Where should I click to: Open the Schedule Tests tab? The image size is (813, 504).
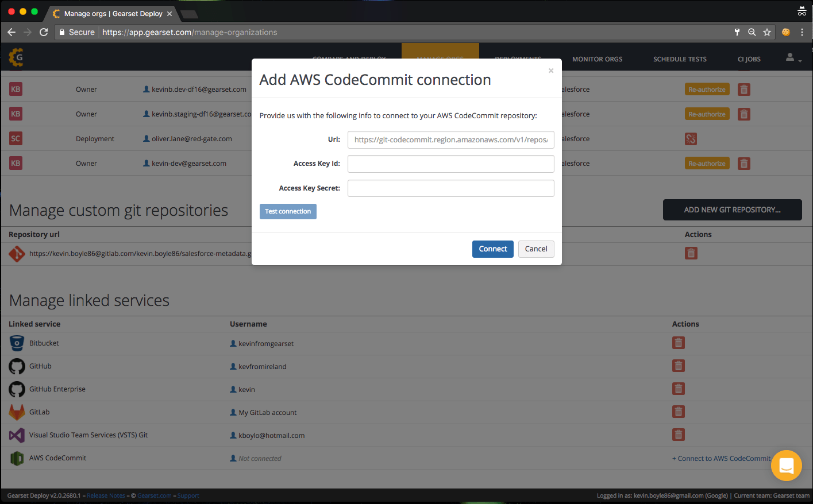tap(680, 59)
